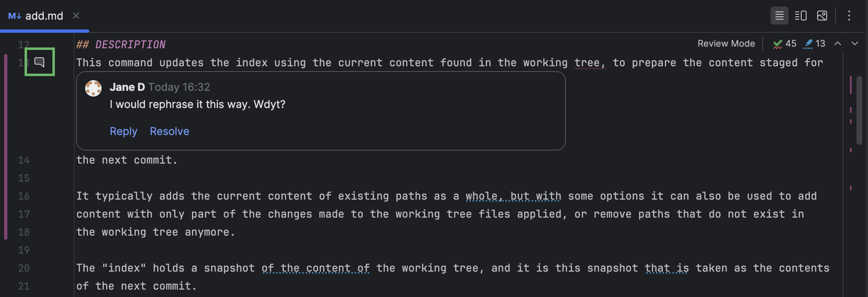Click the blue highlighting pen icon showing 13

814,43
